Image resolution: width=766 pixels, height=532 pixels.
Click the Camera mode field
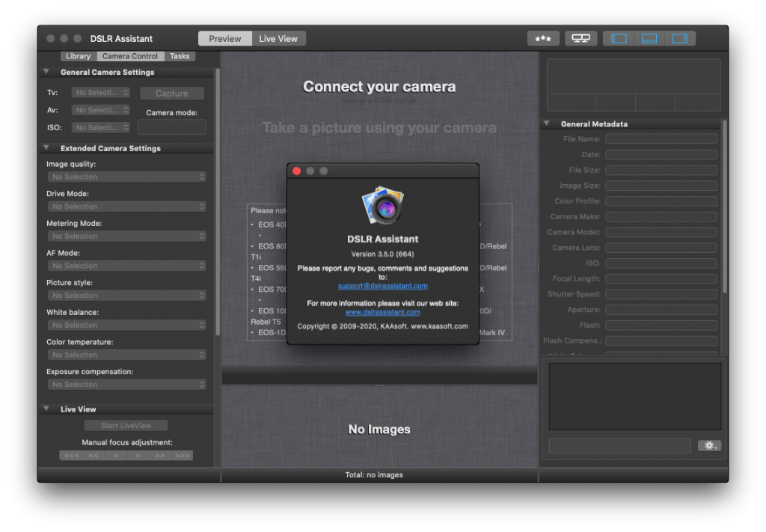click(172, 127)
